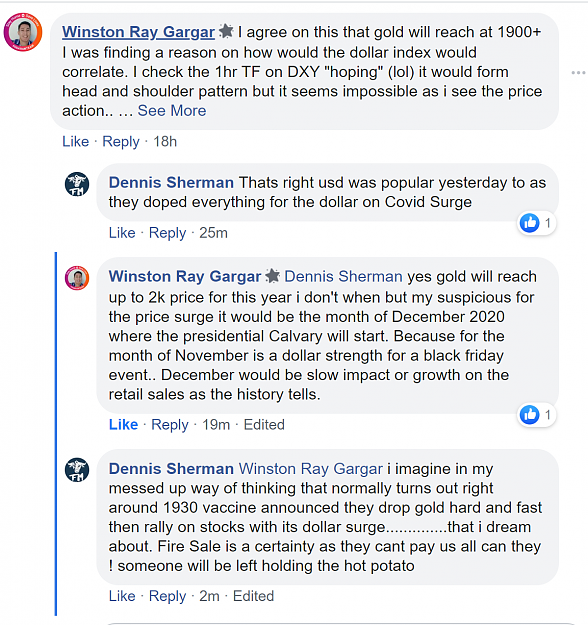Click Dennis Sherman's avatar on hot potato reply
The width and height of the screenshot is (588, 625).
77,470
